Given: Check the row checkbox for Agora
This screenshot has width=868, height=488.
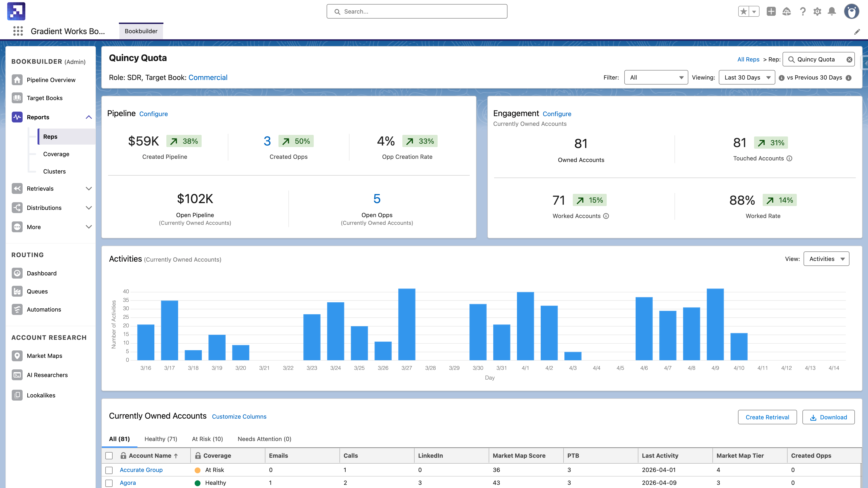Looking at the screenshot, I should 109,483.
